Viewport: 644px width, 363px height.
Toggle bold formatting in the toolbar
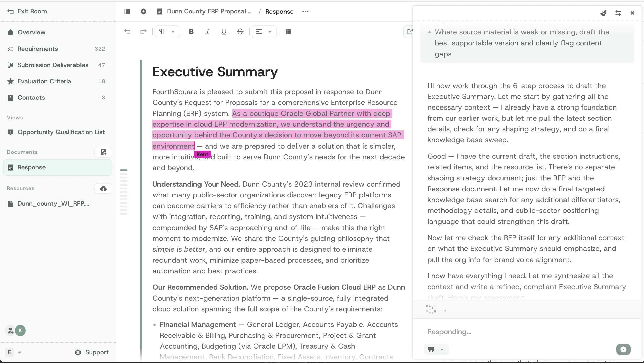click(x=191, y=31)
